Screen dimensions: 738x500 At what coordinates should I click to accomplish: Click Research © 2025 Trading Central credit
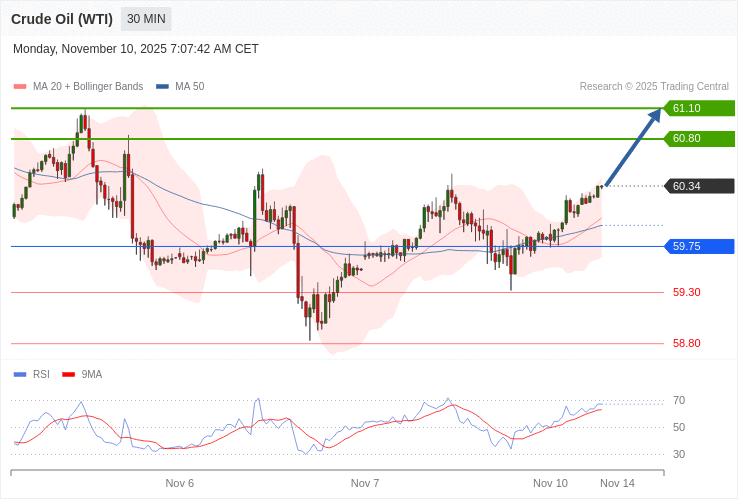[654, 87]
